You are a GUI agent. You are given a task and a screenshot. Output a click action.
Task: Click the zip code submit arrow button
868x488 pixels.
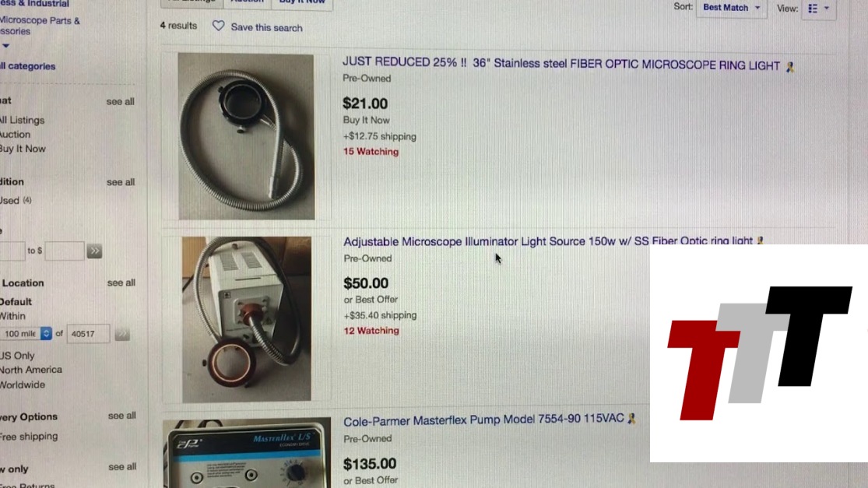[122, 334]
